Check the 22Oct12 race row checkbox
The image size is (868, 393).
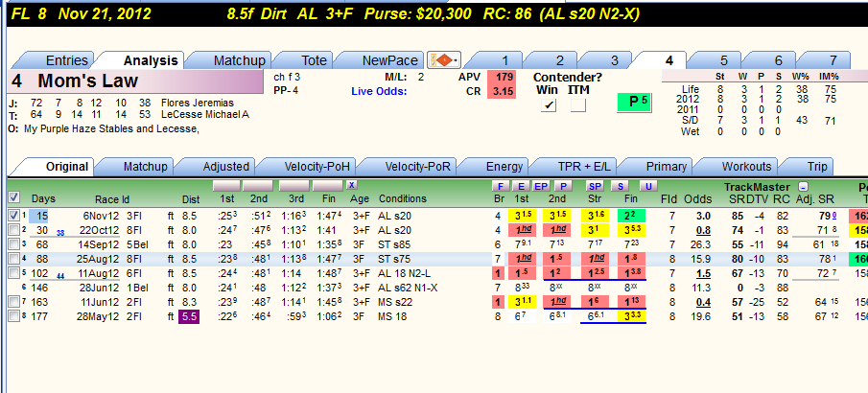pyautogui.click(x=14, y=230)
